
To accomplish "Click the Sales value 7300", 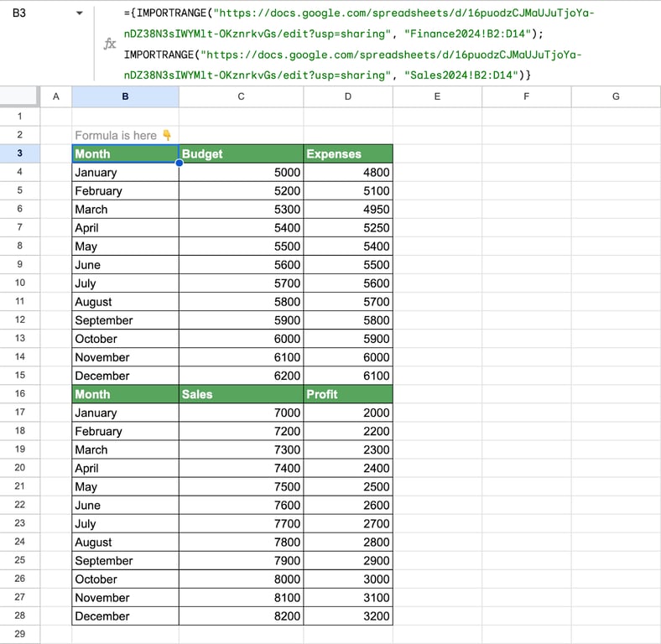I will click(241, 449).
